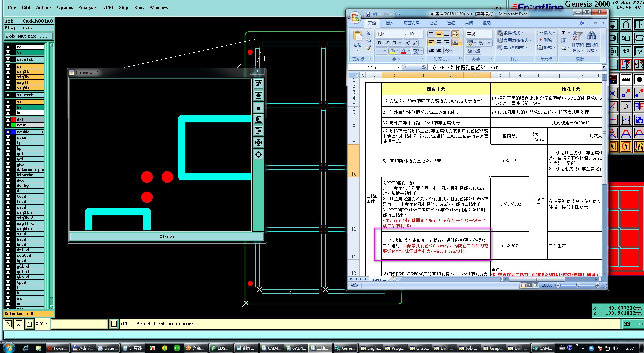Click the Excel Office button orb
644x353 pixels.
[355, 17]
